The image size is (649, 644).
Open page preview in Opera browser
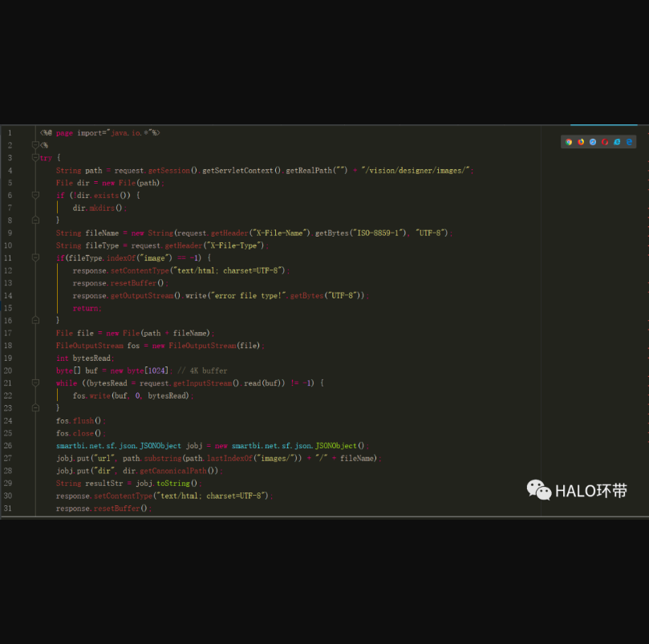pos(605,142)
